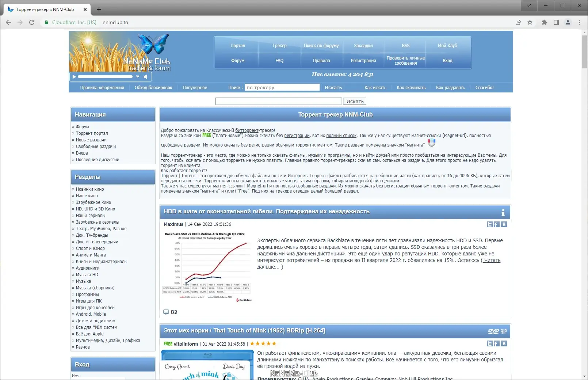Open the tab search chevron button
Image resolution: width=588 pixels, height=380 pixels.
point(528,5)
